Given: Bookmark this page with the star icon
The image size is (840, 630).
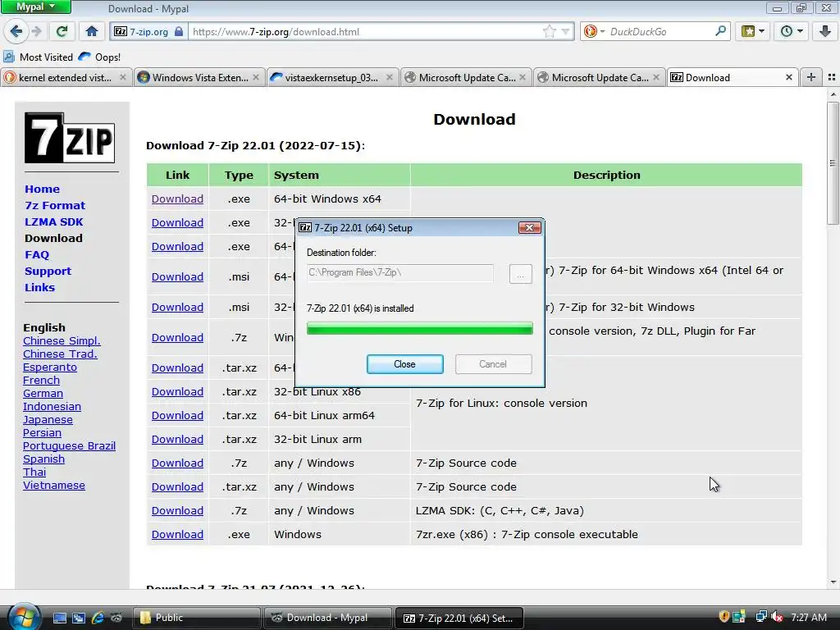Looking at the screenshot, I should [x=549, y=32].
